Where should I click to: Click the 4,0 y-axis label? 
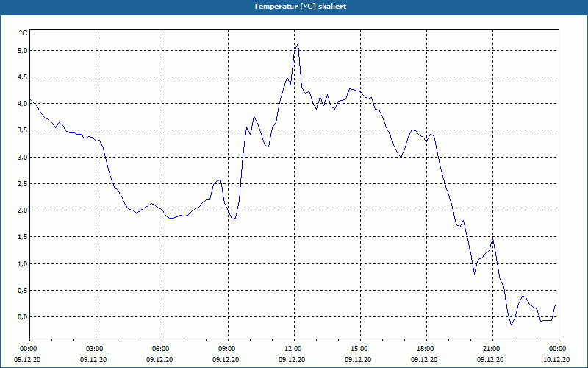[24, 104]
